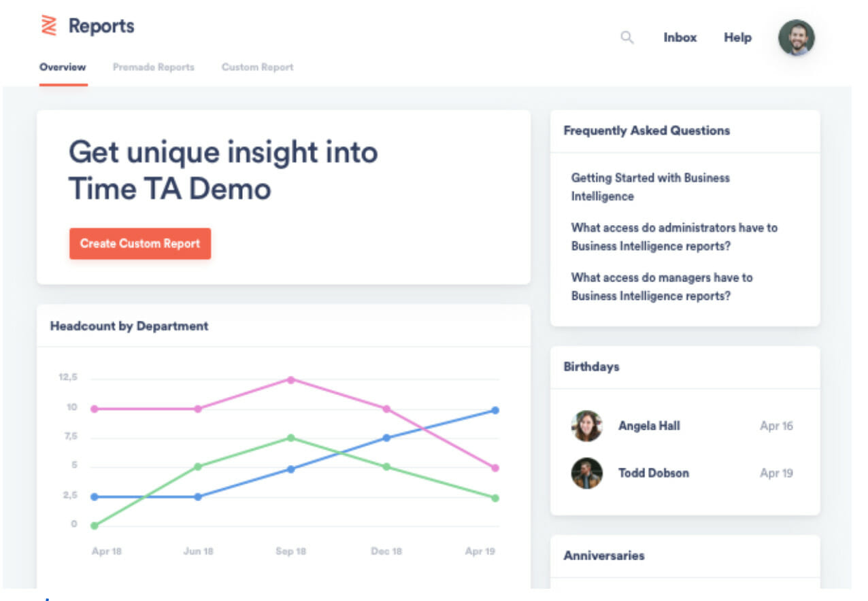868x601 pixels.
Task: Open Getting Started with Business Intelligence article
Action: click(x=650, y=187)
